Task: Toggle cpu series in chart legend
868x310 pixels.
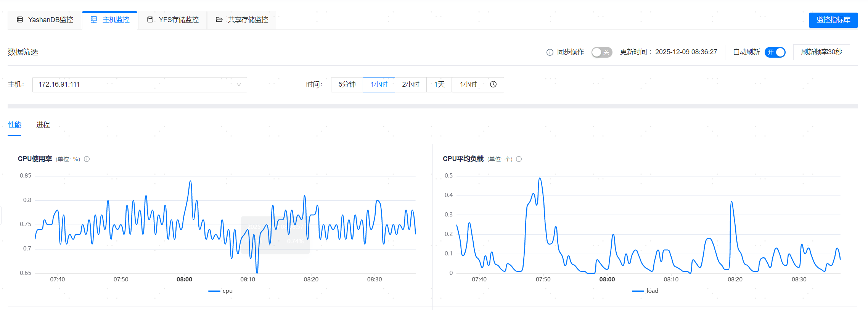Action: tap(221, 291)
